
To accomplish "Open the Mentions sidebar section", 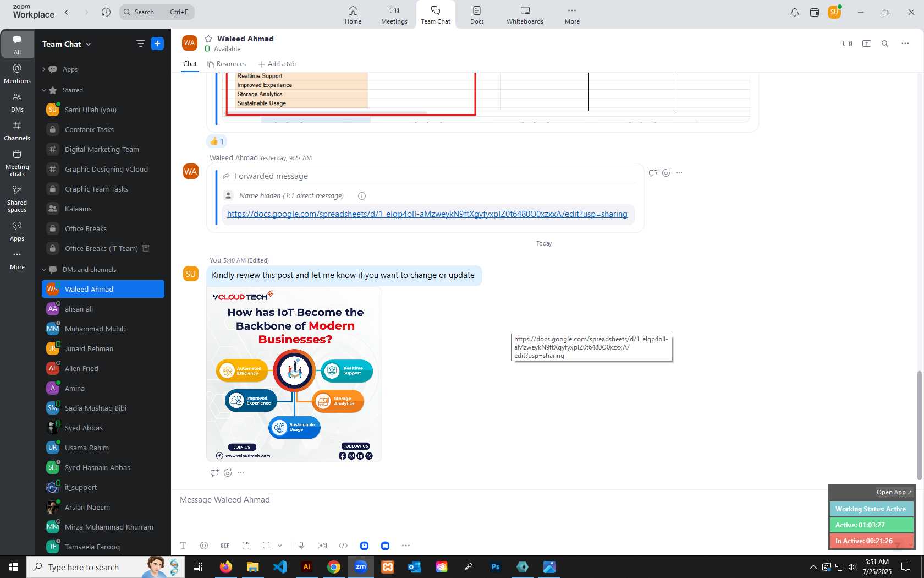I will pyautogui.click(x=17, y=73).
